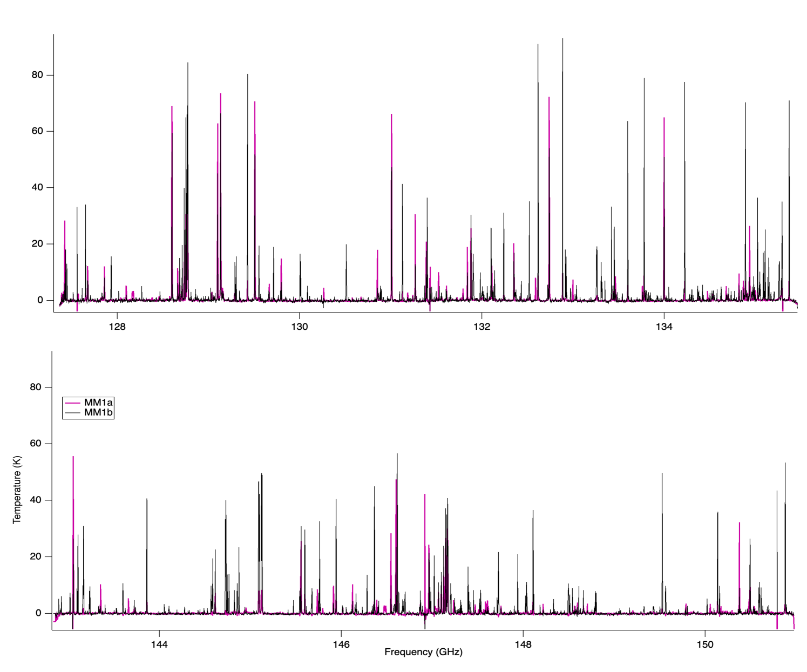Click the 40 tick label in the upper panel
The width and height of the screenshot is (807, 672).
pos(37,188)
